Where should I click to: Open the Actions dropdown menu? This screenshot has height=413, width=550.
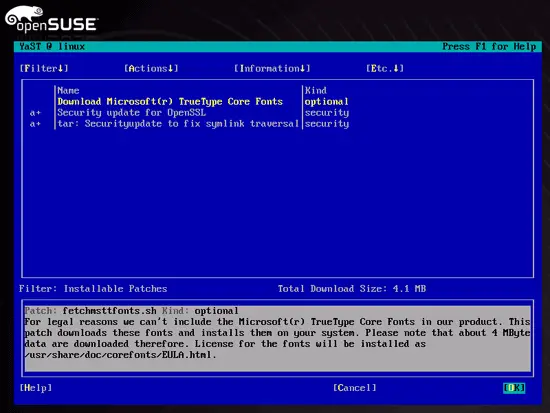(x=151, y=68)
